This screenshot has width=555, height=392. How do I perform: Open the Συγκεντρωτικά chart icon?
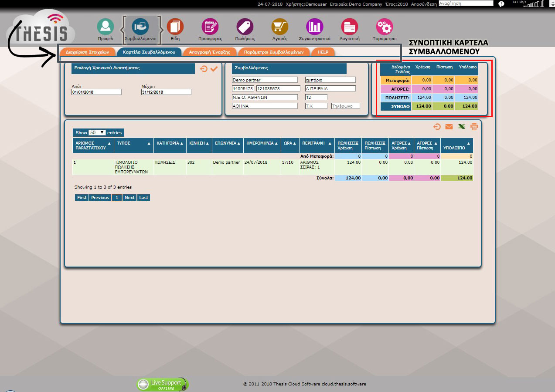[314, 27]
